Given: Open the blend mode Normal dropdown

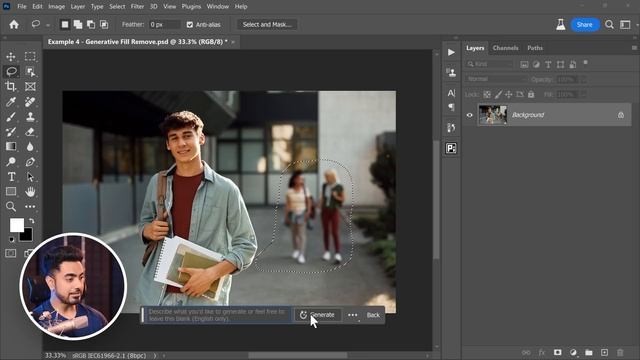Looking at the screenshot, I should click(x=496, y=79).
